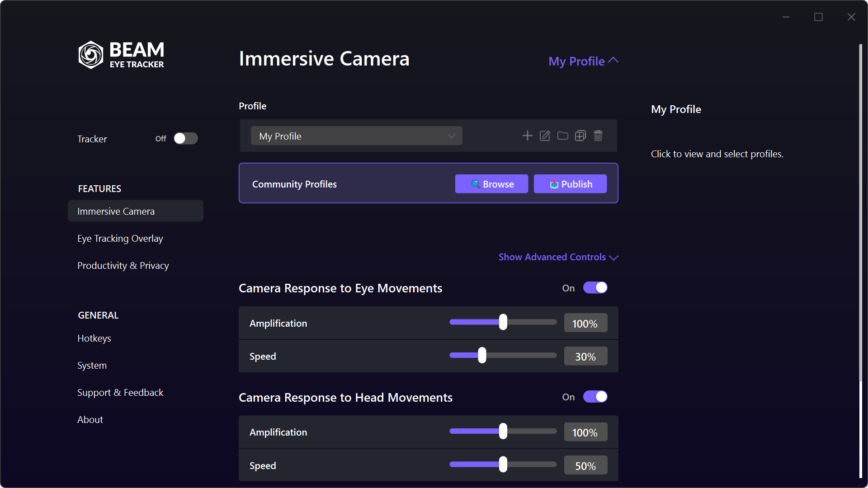Open the Hotkeys settings
The height and width of the screenshot is (488, 868).
[94, 338]
